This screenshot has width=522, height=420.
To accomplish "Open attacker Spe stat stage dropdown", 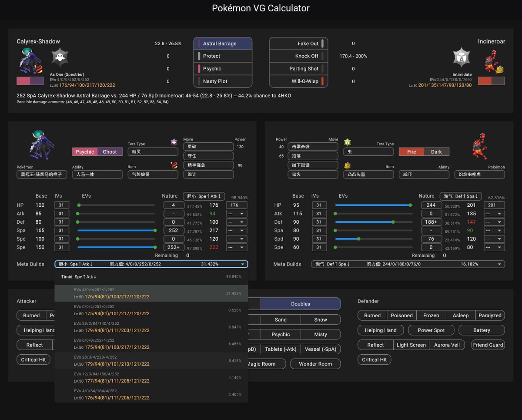I will 237,247.
